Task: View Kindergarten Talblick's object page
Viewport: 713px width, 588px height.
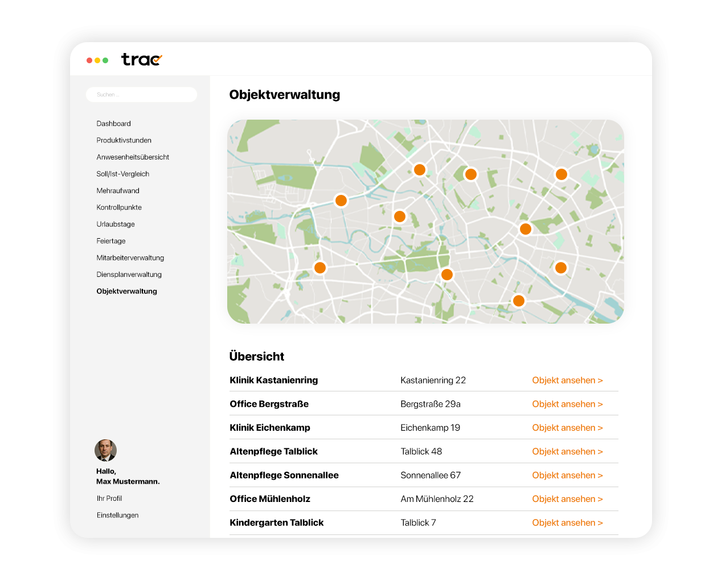Action: point(567,522)
